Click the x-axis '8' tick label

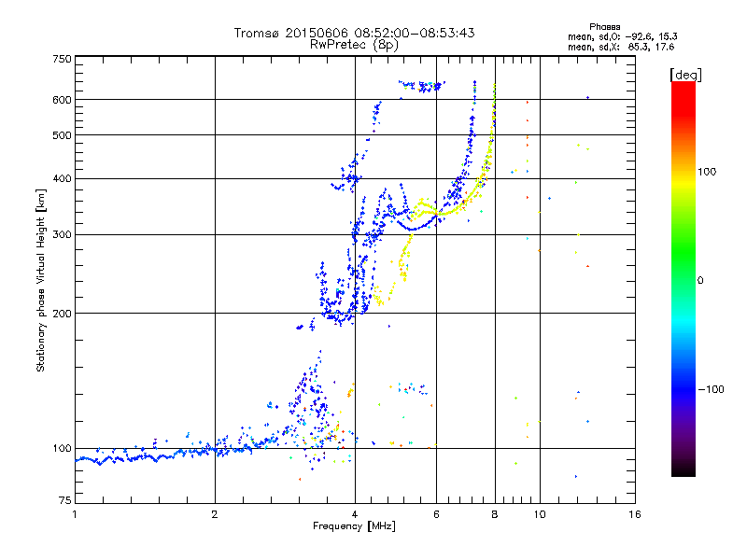point(495,514)
